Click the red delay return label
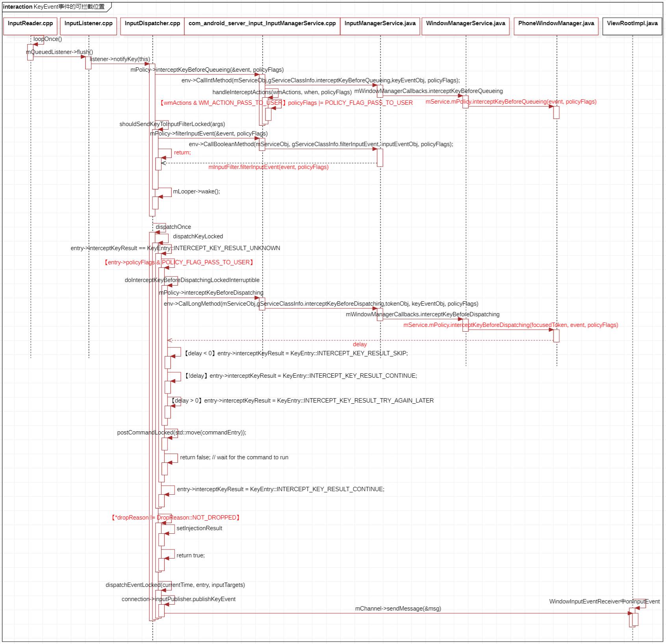 360,344
